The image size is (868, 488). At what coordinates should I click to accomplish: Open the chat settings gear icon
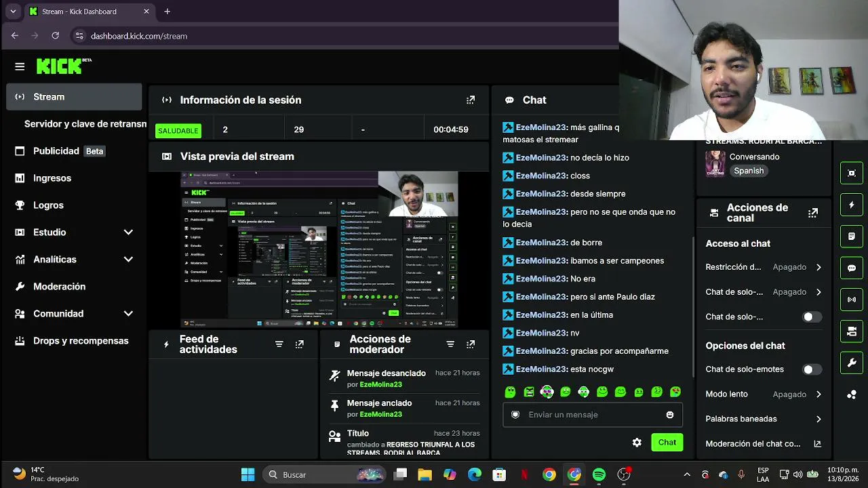[637, 443]
